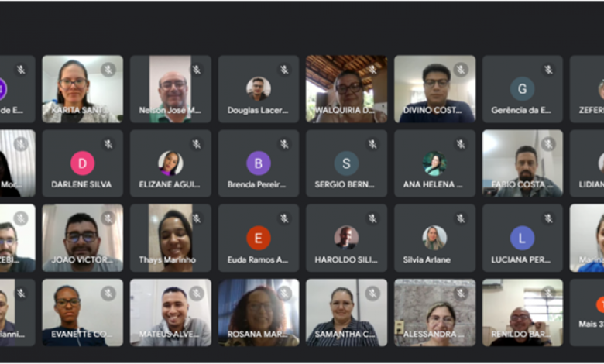This screenshot has height=364, width=604.
Task: Click the purple B avatar of Brenda
Action: point(259,163)
